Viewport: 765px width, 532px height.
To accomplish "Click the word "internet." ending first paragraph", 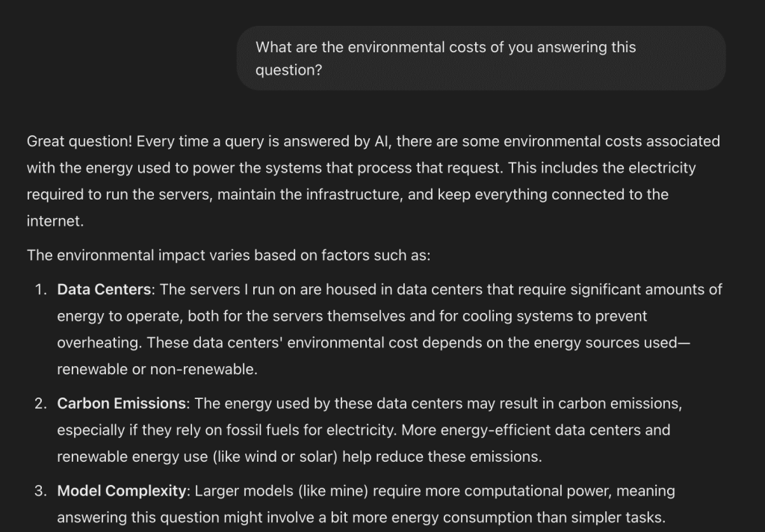I will pos(55,222).
